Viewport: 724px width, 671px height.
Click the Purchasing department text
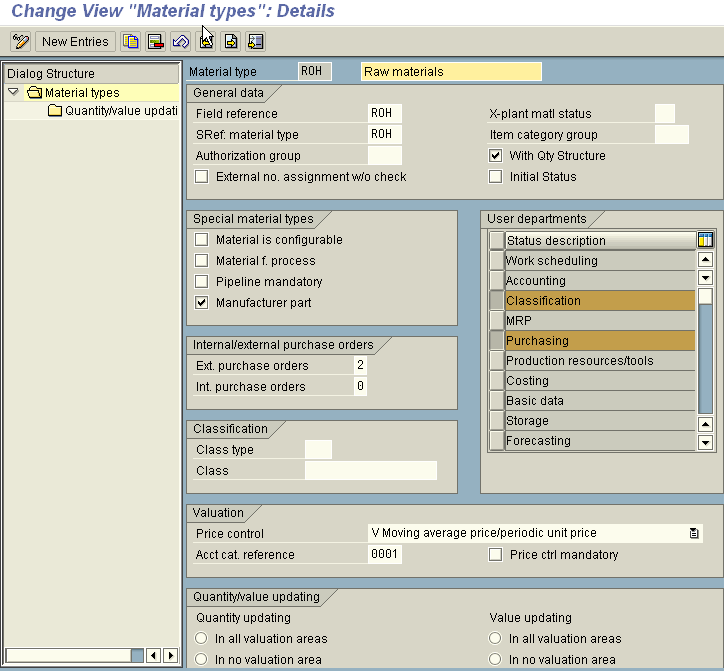click(537, 341)
